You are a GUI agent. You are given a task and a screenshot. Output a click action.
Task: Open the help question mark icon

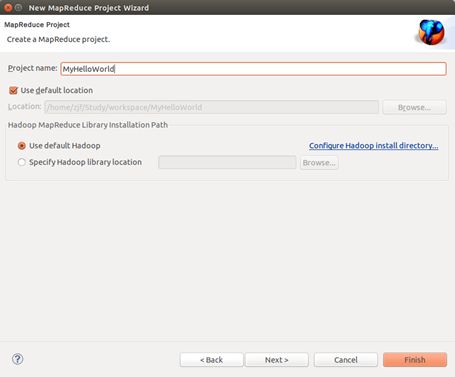point(17,359)
